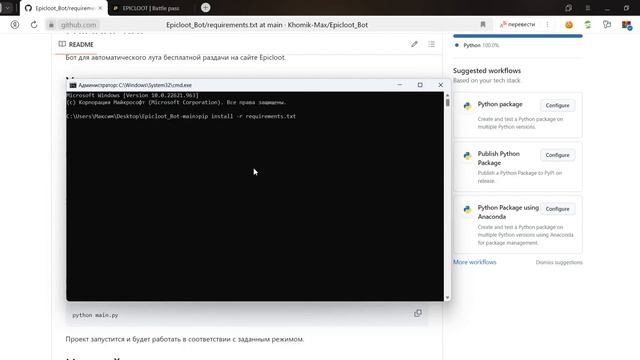Open the green extension icon in toolbar
Viewport: 640px width, 360px height.
tap(588, 25)
